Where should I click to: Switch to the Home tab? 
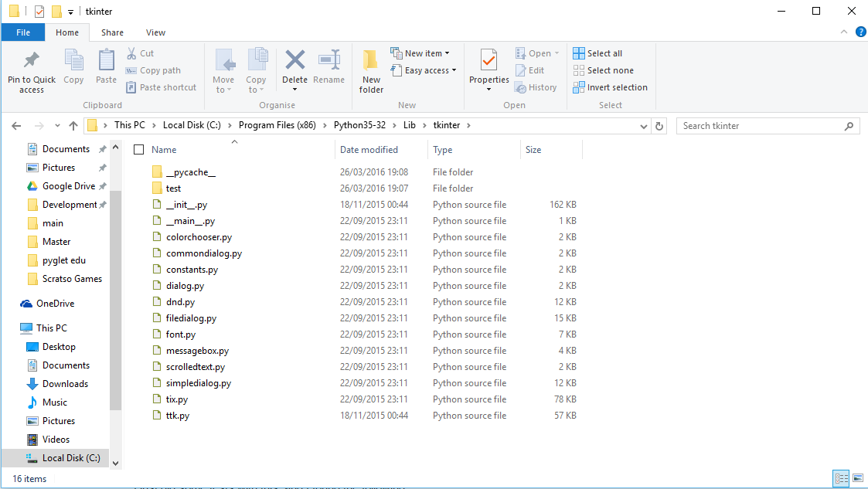click(67, 32)
